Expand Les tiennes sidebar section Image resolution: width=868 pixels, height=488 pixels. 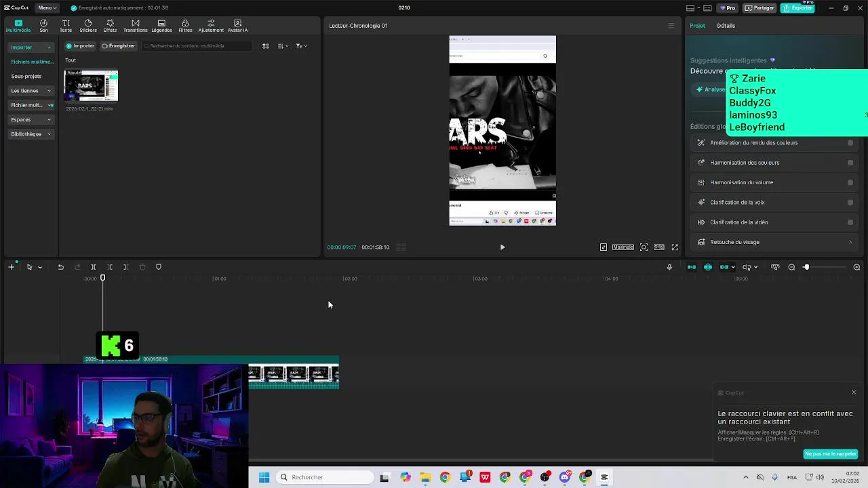[x=49, y=91]
